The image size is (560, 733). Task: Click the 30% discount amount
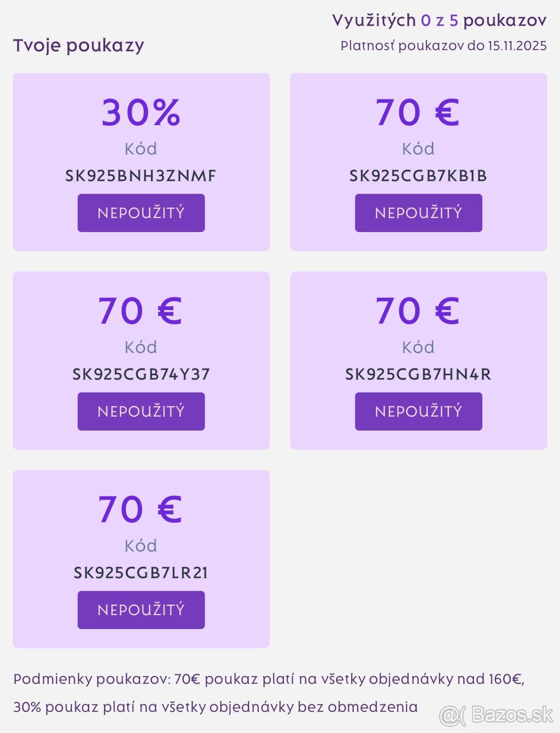(141, 112)
